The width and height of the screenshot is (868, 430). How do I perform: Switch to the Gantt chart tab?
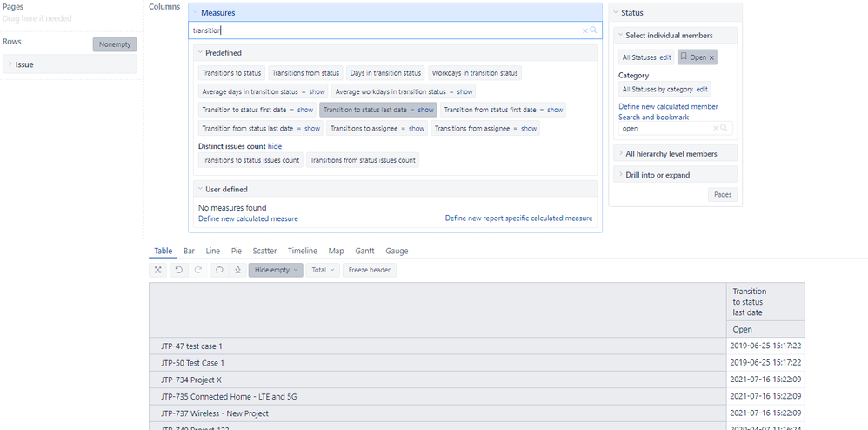click(x=364, y=251)
